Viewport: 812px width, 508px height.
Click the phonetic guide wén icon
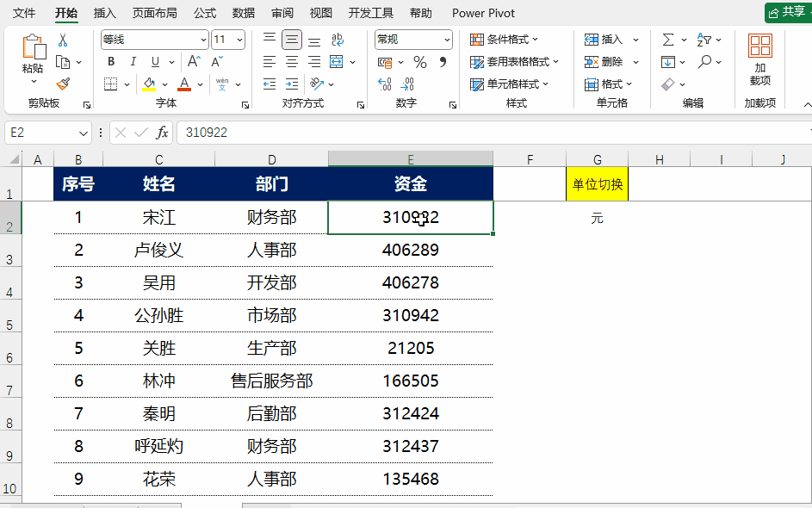222,84
